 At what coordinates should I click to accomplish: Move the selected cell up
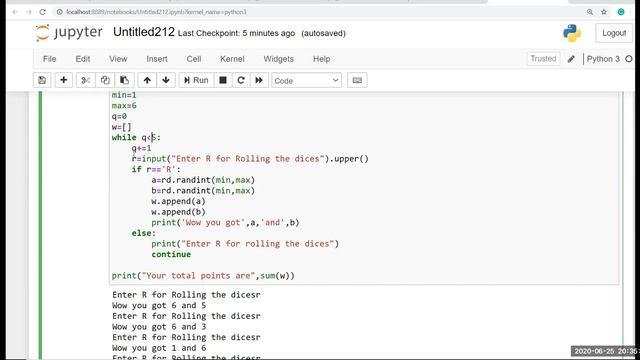[147, 80]
